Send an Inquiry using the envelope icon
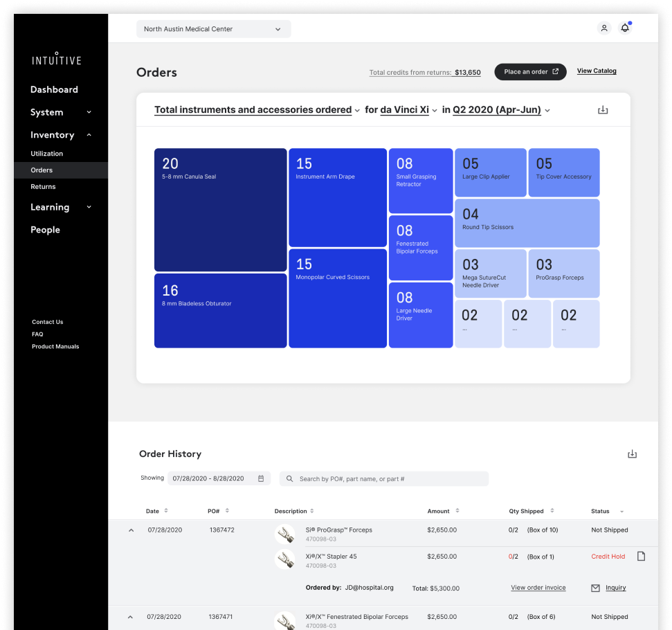Screen dimensions: 672x630 coord(594,588)
